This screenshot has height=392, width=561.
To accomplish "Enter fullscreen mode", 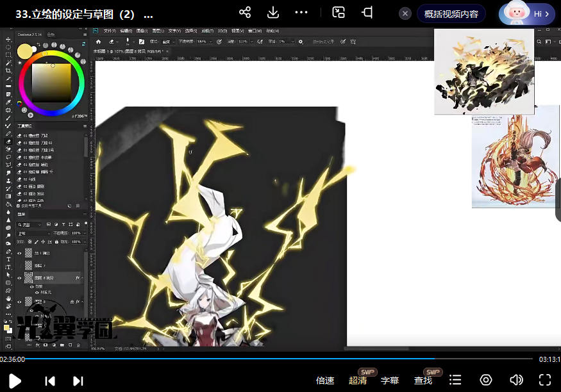I will pyautogui.click(x=545, y=380).
